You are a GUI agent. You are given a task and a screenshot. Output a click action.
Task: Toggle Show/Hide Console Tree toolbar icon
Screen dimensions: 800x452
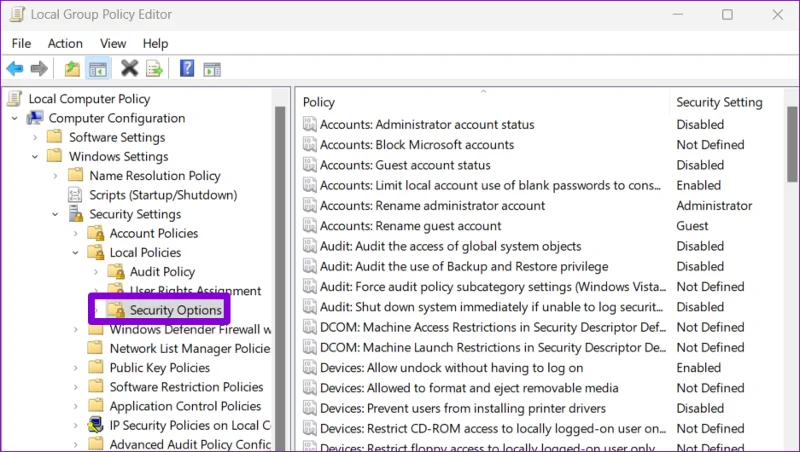97,68
